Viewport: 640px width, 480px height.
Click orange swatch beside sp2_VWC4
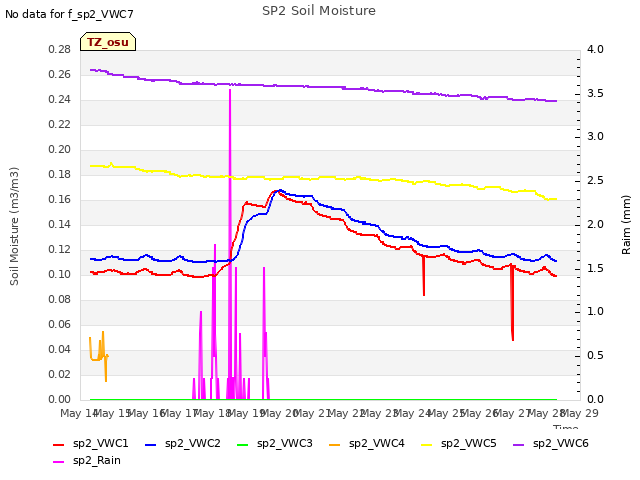335,444
